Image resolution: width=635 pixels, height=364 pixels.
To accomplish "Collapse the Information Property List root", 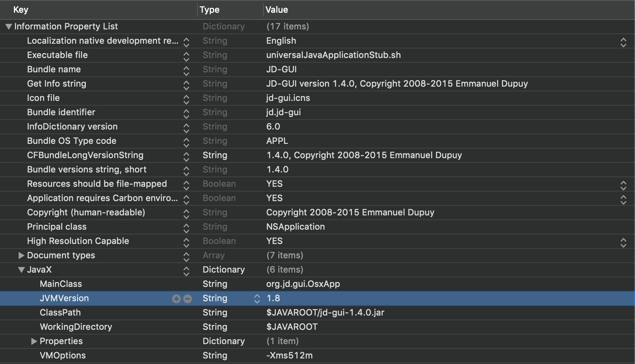I will (x=8, y=27).
